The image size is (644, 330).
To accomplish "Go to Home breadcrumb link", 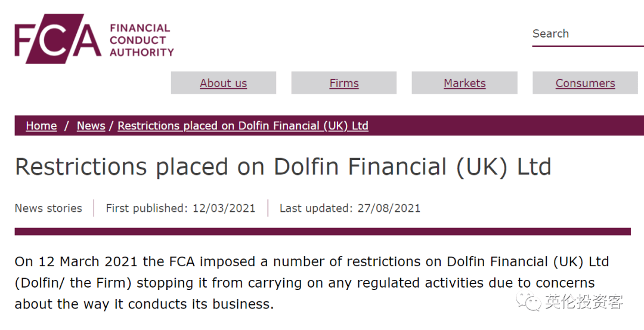I will pos(41,126).
